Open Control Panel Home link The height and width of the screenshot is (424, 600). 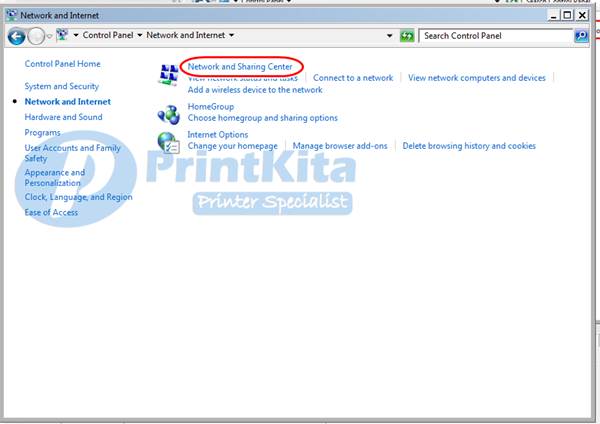click(x=62, y=64)
